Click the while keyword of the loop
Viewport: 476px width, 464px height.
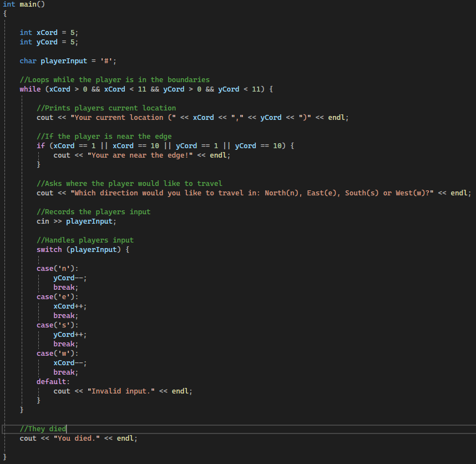(30, 89)
